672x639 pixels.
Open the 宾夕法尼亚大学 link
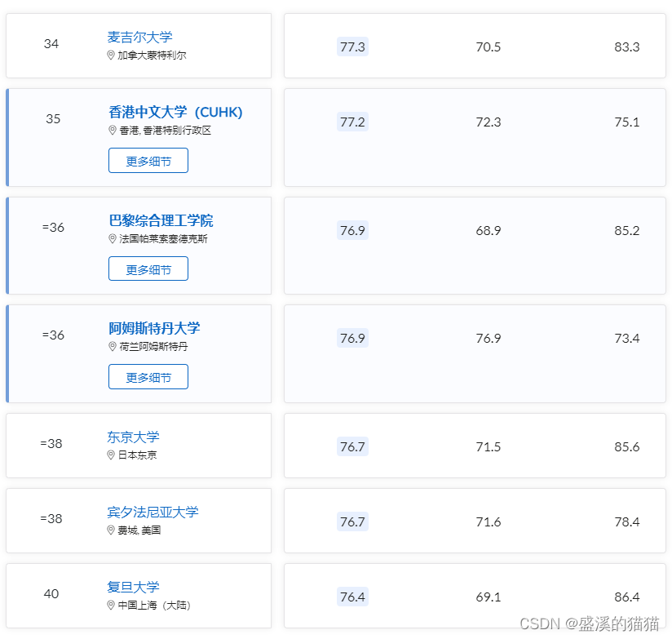point(153,512)
